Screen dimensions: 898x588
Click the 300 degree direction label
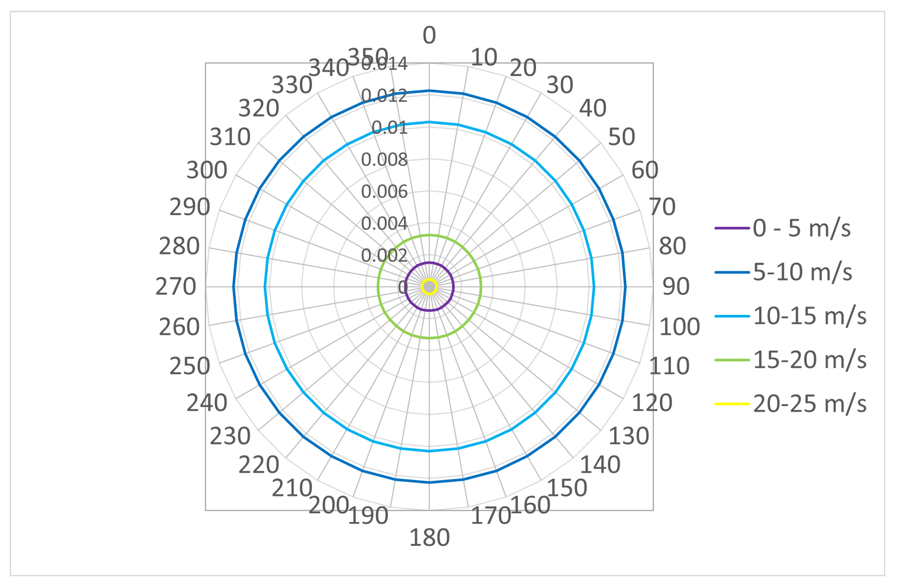tap(207, 170)
